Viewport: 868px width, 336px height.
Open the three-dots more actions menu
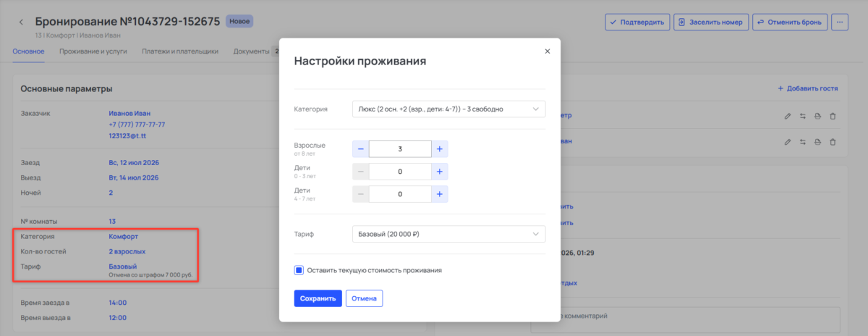[x=839, y=22]
